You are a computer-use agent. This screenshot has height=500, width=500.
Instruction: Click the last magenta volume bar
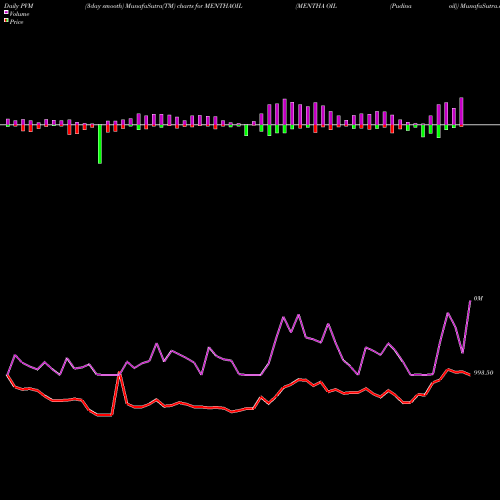pos(461,111)
